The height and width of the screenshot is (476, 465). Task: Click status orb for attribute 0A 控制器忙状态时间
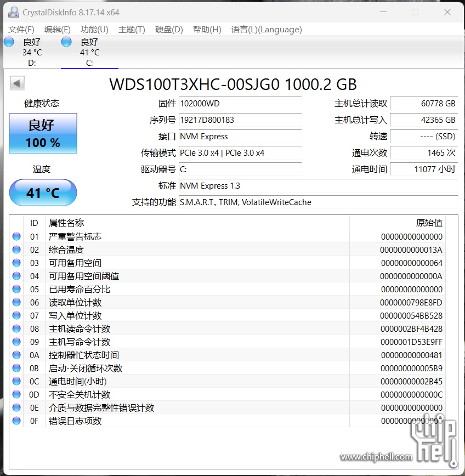point(16,355)
